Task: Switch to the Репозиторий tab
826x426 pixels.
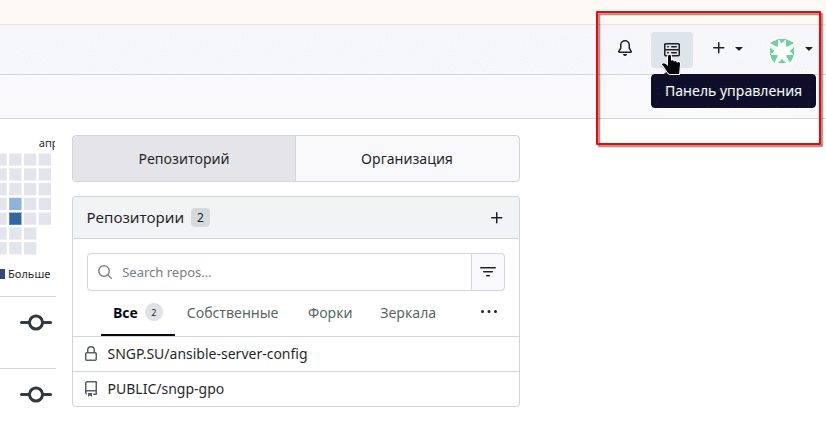Action: (x=184, y=158)
